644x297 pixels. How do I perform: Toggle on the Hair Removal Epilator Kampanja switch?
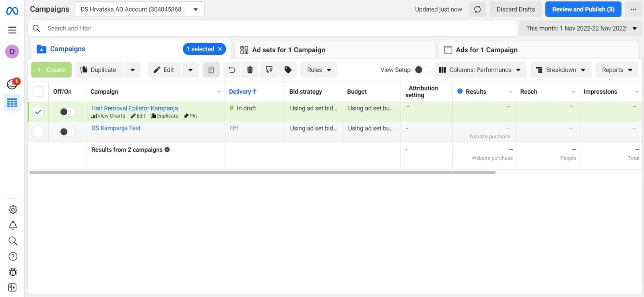point(67,112)
